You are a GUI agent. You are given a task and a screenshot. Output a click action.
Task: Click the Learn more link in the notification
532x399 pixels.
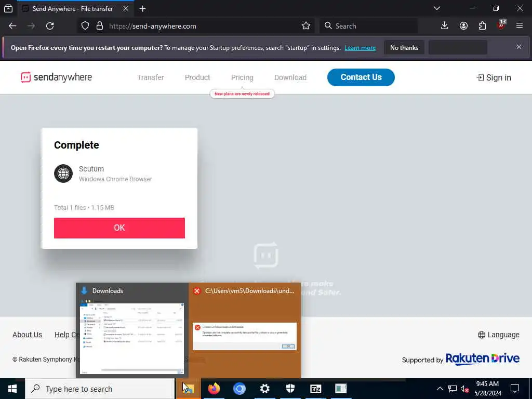(x=360, y=48)
